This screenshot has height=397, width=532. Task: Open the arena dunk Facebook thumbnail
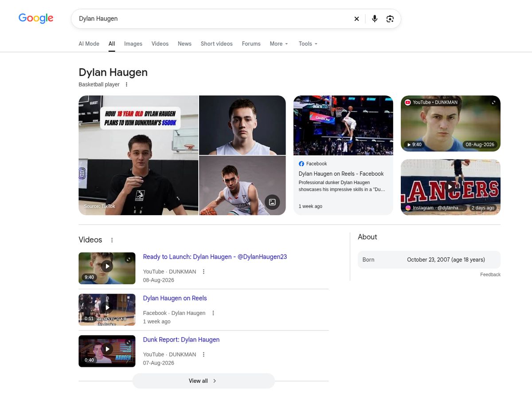(x=343, y=125)
